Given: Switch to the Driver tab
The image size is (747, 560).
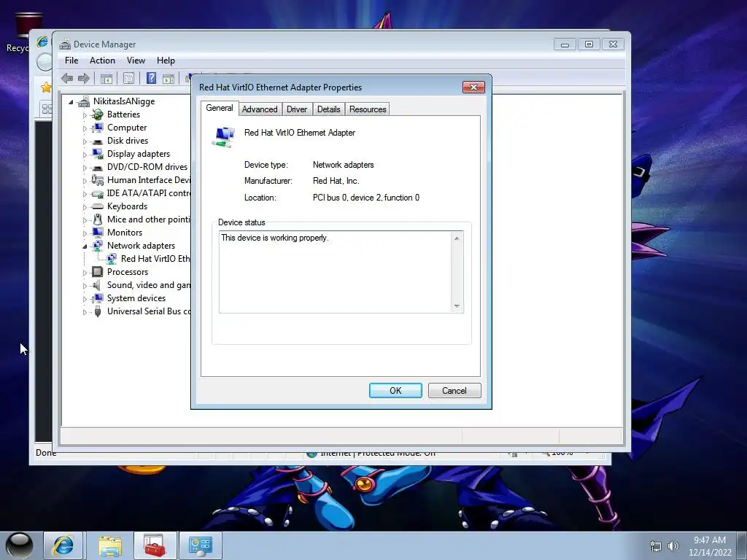Looking at the screenshot, I should click(297, 109).
